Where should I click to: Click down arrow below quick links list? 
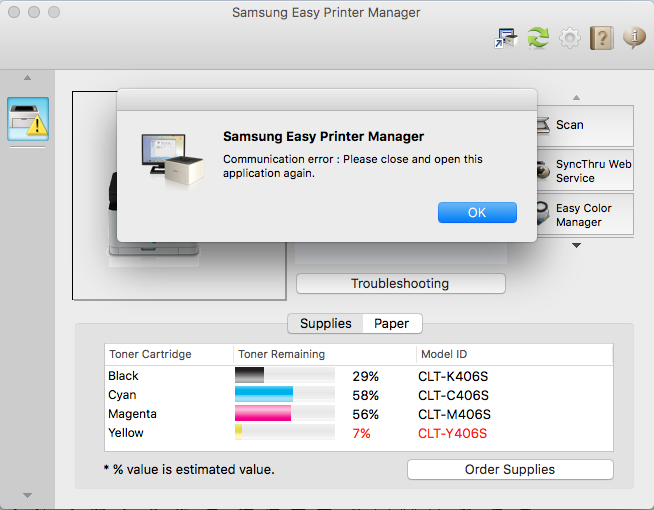pyautogui.click(x=576, y=246)
